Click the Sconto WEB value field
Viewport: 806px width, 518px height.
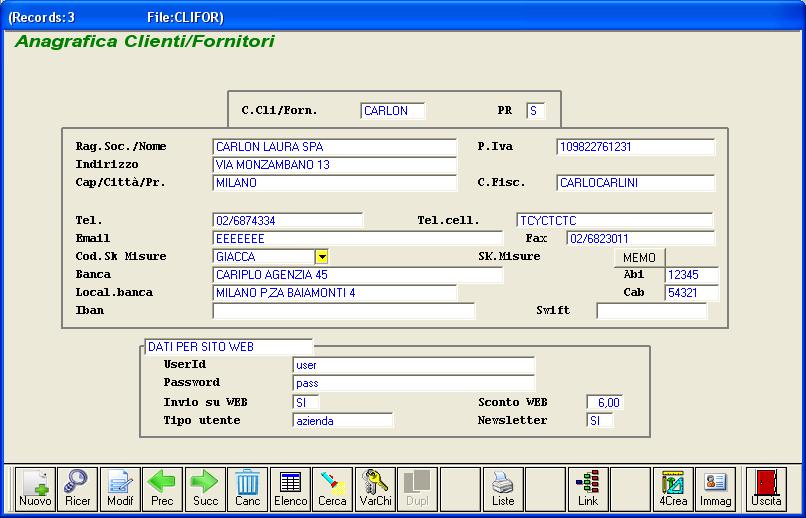pos(604,403)
